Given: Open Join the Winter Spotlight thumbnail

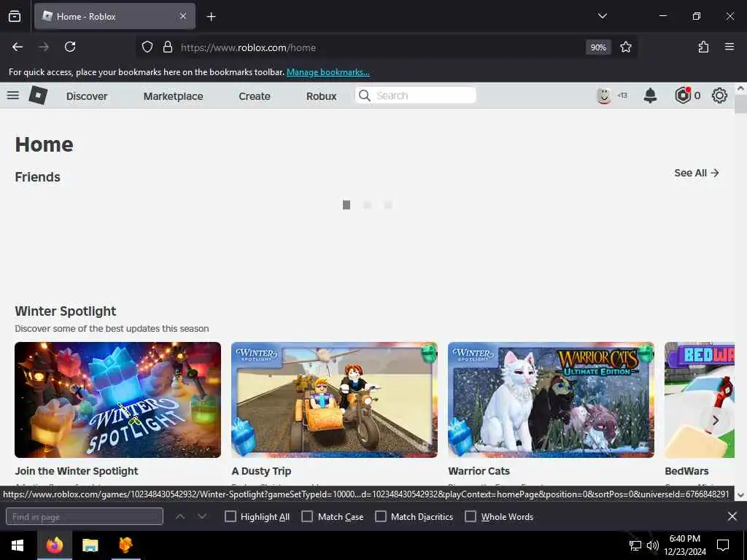Looking at the screenshot, I should click(x=117, y=400).
